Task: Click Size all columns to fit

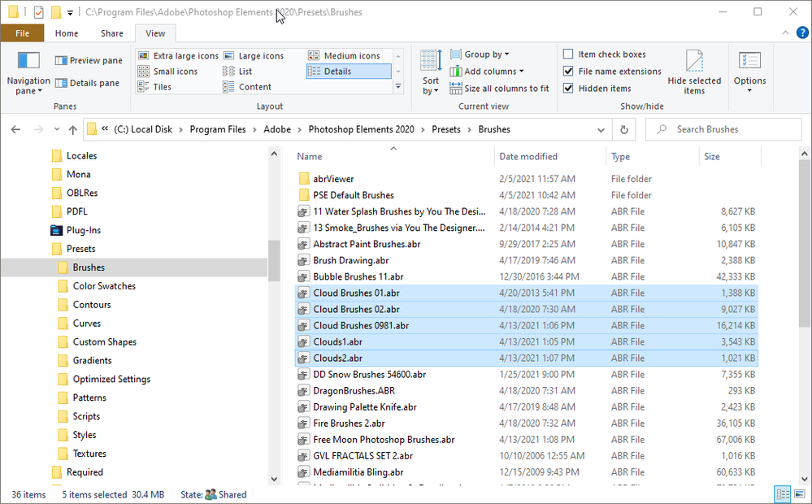Action: coord(499,89)
